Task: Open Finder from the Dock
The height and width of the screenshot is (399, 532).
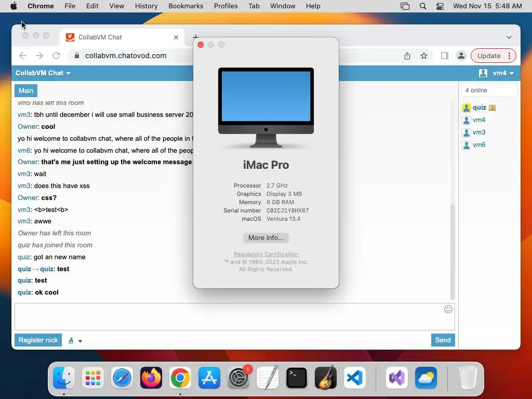Action: coord(64,378)
